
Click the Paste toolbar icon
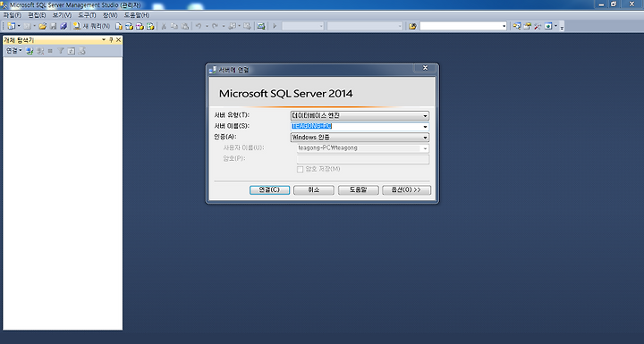pyautogui.click(x=185, y=26)
